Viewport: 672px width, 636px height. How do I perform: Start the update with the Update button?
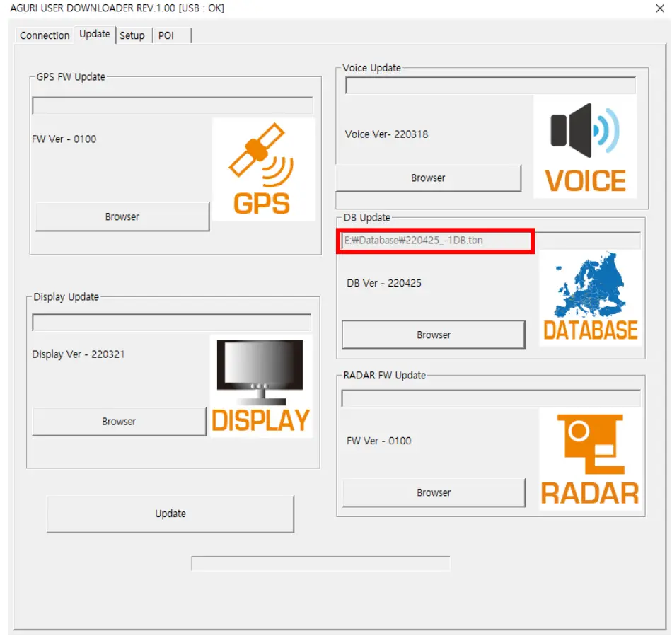(x=170, y=514)
